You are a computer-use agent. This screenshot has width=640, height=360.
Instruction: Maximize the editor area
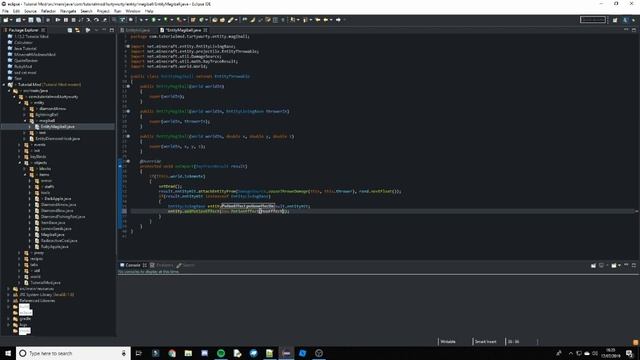coord(633,30)
